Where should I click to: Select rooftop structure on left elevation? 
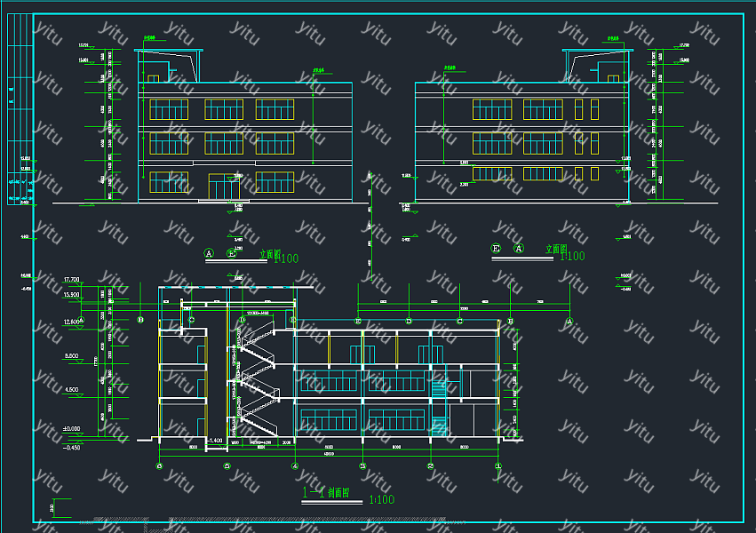coord(168,66)
